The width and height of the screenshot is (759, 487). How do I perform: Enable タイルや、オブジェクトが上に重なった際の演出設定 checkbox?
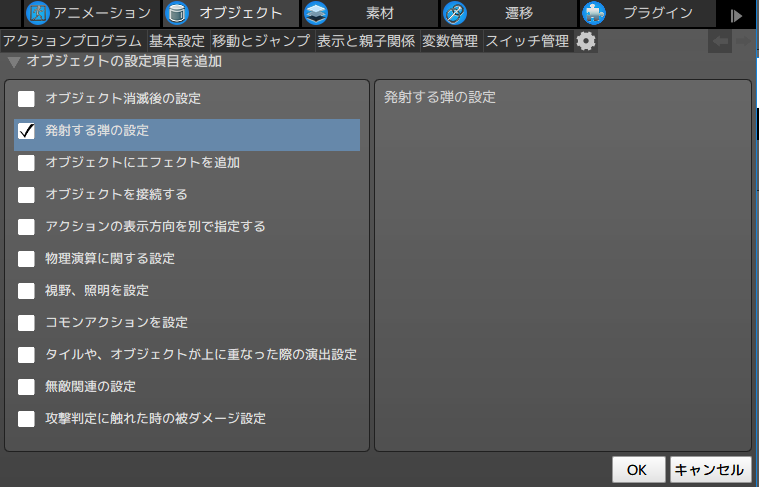[x=26, y=355]
